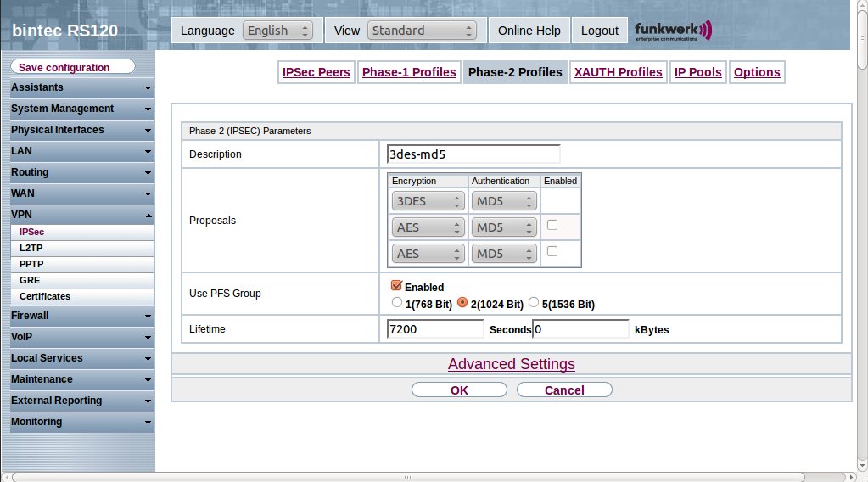
Task: Select PFS group 1 (768 Bit)
Action: click(396, 302)
